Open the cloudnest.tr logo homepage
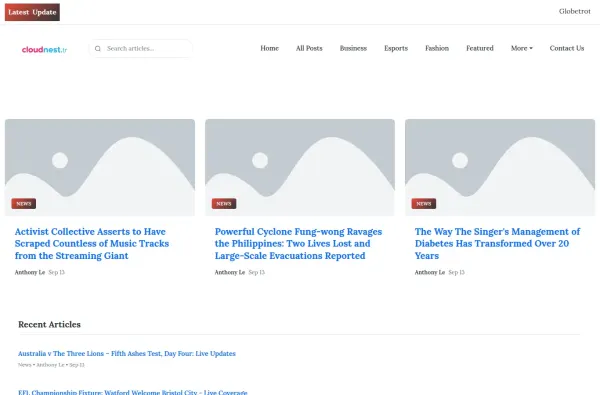 [x=44, y=49]
